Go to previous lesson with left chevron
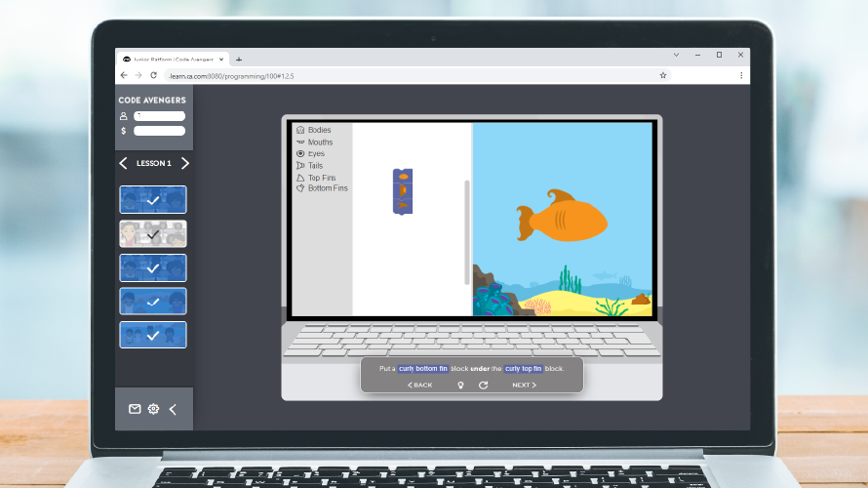 click(123, 163)
